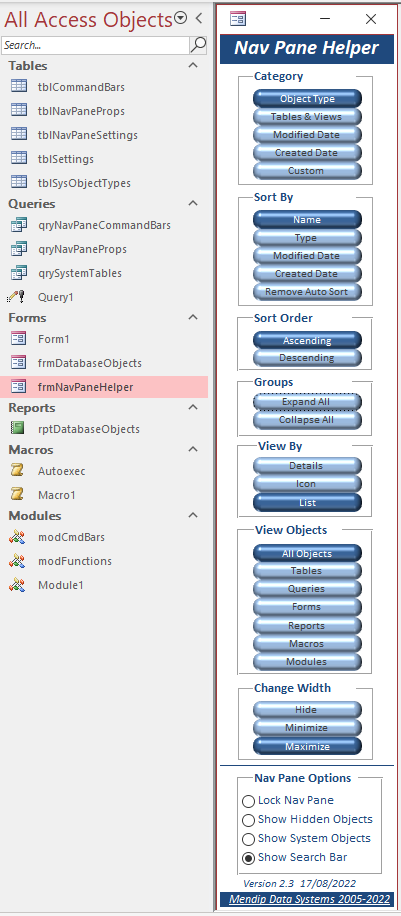Click the tblSettings table icon
Image resolution: width=401 pixels, height=916 pixels.
pos(19,158)
